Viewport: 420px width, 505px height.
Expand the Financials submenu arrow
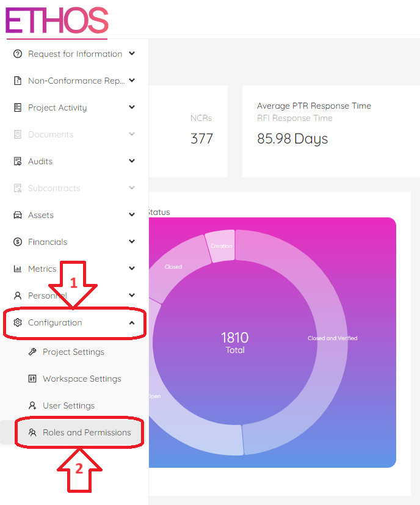click(x=132, y=242)
